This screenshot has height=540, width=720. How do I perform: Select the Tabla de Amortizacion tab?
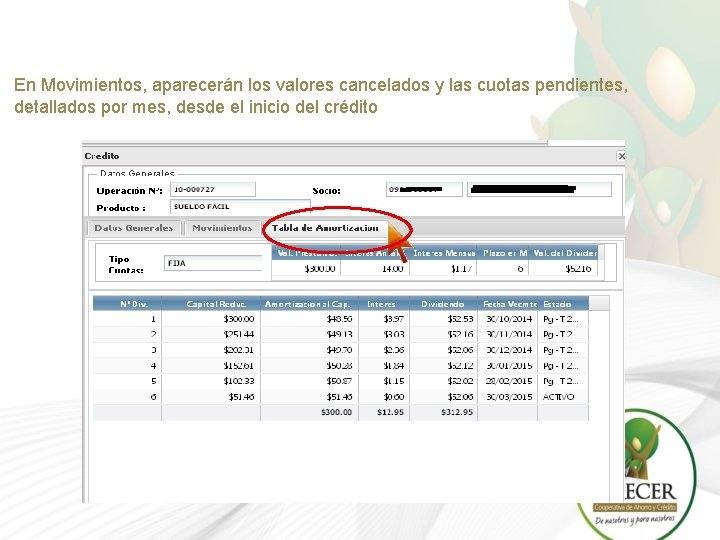pyautogui.click(x=325, y=228)
